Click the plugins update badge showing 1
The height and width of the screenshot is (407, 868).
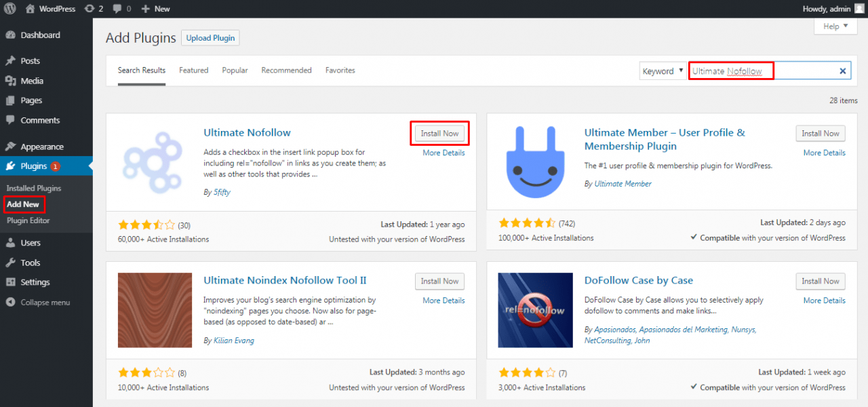pos(55,166)
